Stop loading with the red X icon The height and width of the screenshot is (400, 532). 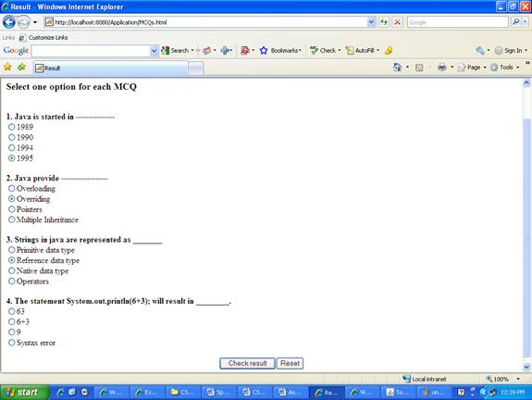click(x=397, y=22)
